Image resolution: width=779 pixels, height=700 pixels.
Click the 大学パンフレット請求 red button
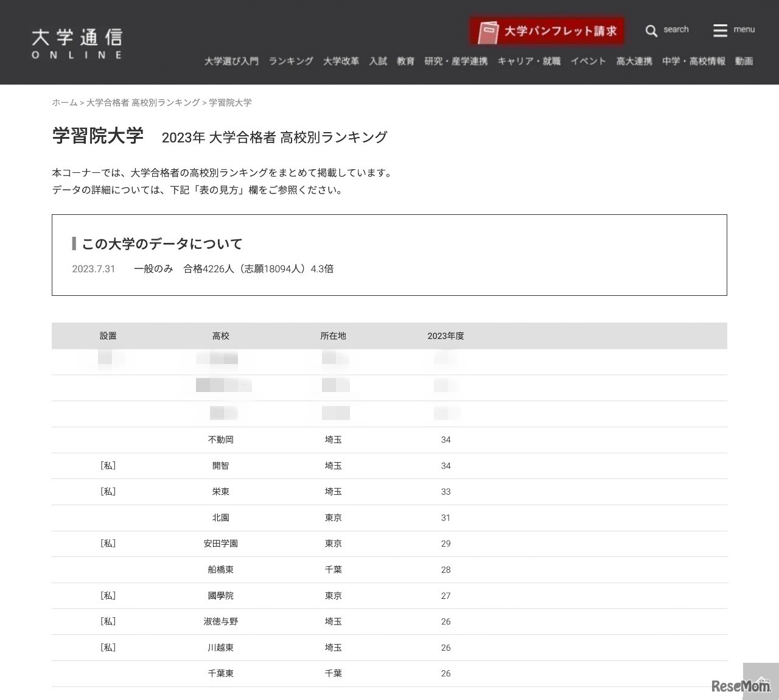546,29
